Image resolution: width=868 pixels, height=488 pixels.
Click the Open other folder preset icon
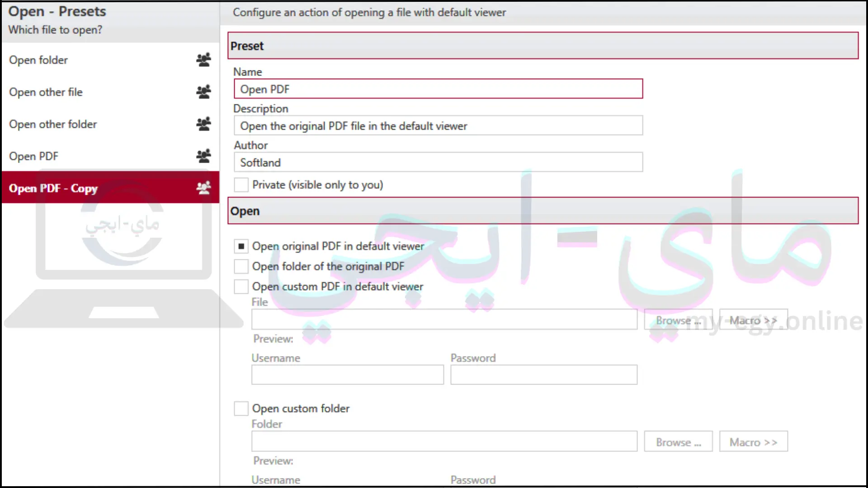pyautogui.click(x=203, y=124)
